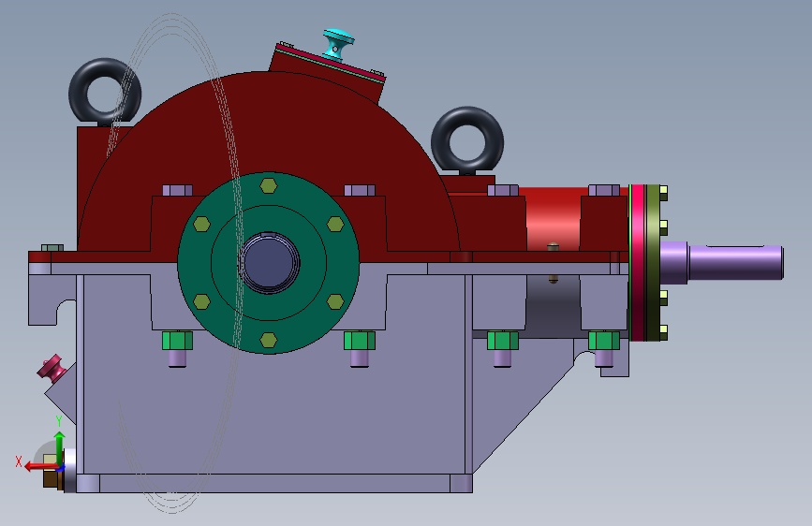
Task: Pick the topmost yellow bolt on olive end cap
Action: pos(663,193)
